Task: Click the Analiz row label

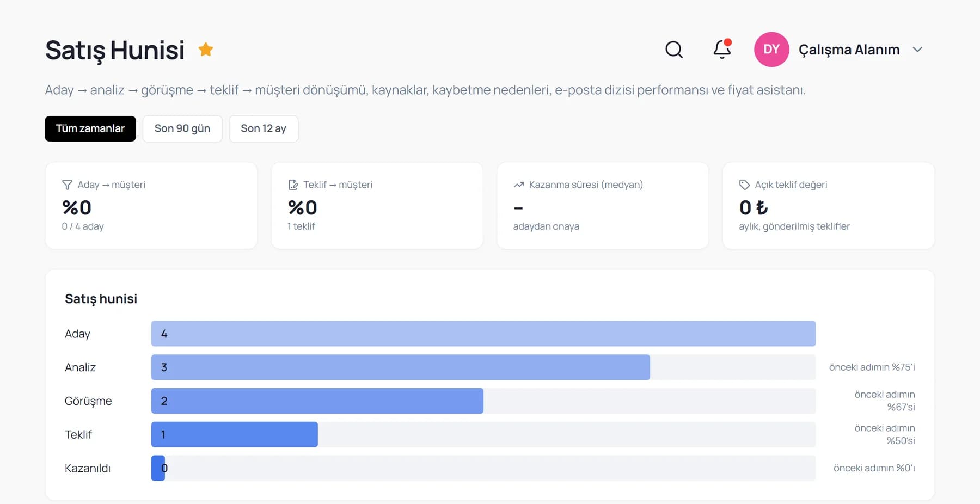Action: coord(80,367)
